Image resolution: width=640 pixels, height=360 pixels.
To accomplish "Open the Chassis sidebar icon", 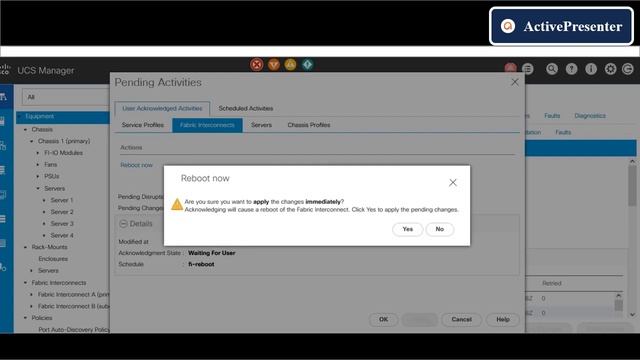I will (x=3, y=243).
